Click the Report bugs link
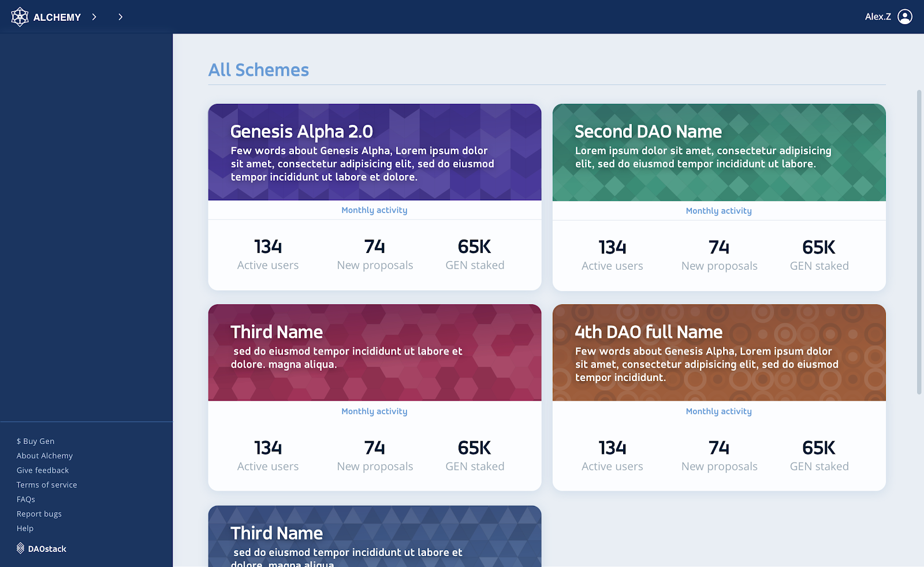924x567 pixels. (39, 513)
